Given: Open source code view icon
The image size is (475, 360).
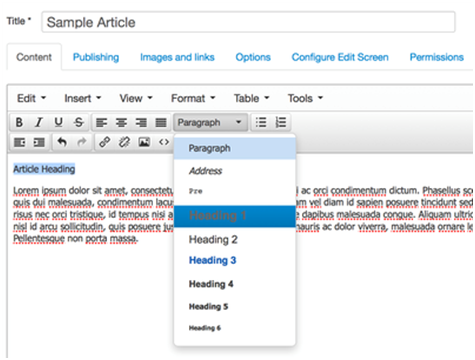Looking at the screenshot, I should (x=164, y=142).
